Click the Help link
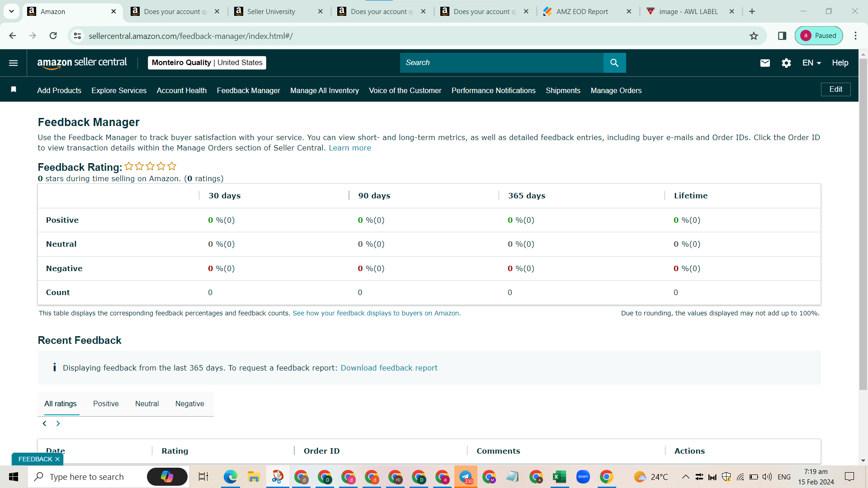 tap(840, 63)
